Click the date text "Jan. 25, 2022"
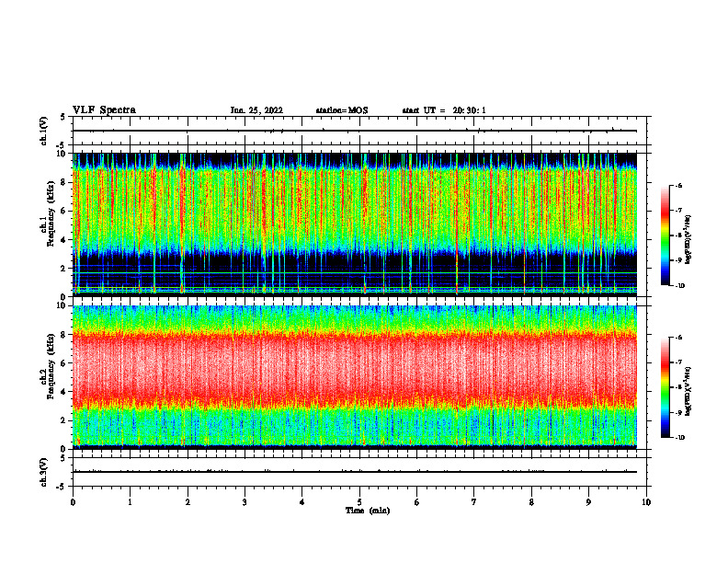The height and width of the screenshot is (563, 728). pyautogui.click(x=256, y=110)
